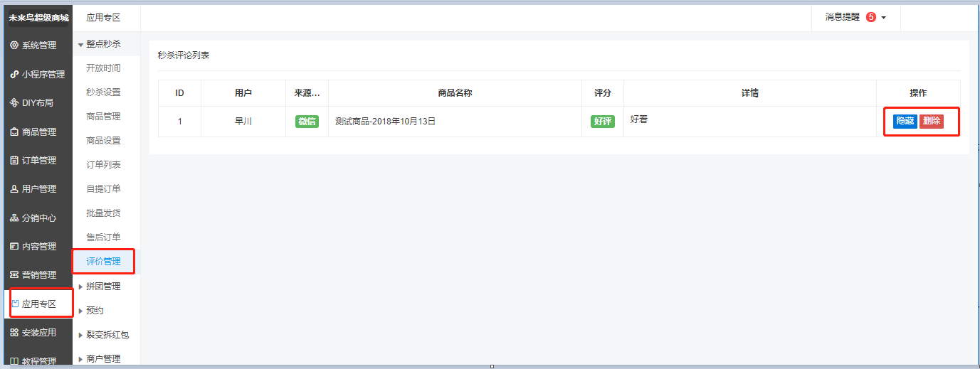The image size is (980, 369).
Task: Click the icon beside 内容管理
Action: (x=14, y=247)
